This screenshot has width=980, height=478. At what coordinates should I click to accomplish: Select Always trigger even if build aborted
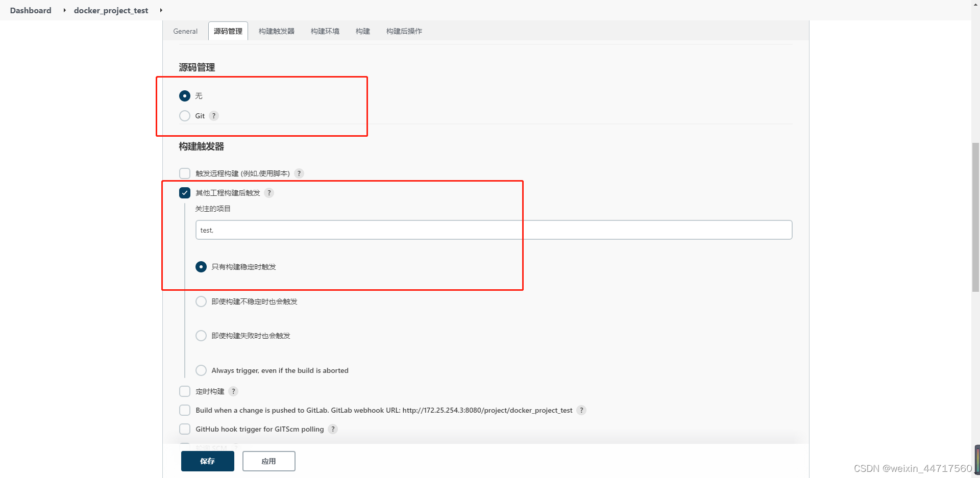coord(201,370)
